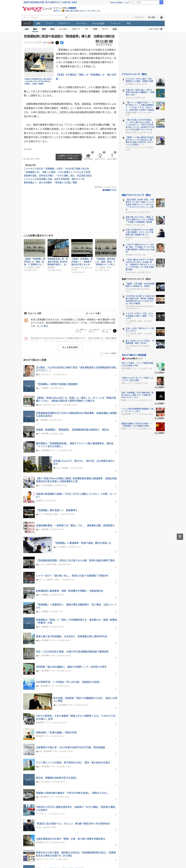Click back-to-top arrow button
The height and width of the screenshot is (868, 186).
pyautogui.click(x=180, y=537)
